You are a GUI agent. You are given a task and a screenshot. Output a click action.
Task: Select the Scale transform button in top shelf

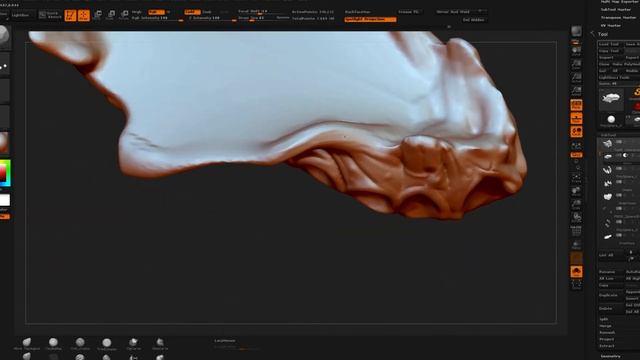click(x=111, y=16)
